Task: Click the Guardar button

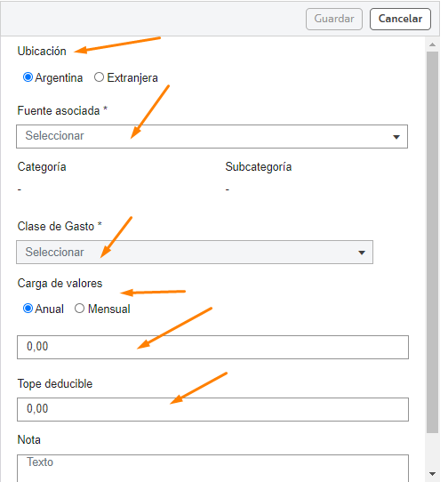Action: [x=334, y=19]
